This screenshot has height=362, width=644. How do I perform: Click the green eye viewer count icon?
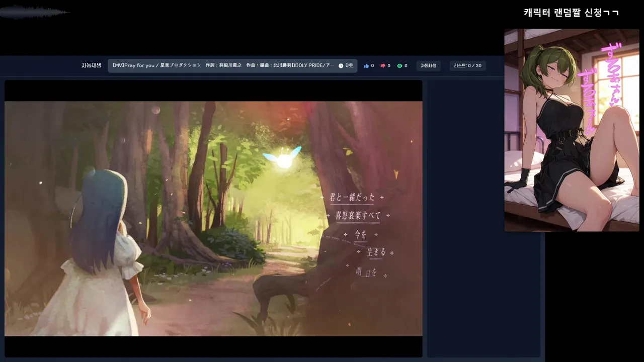[399, 66]
